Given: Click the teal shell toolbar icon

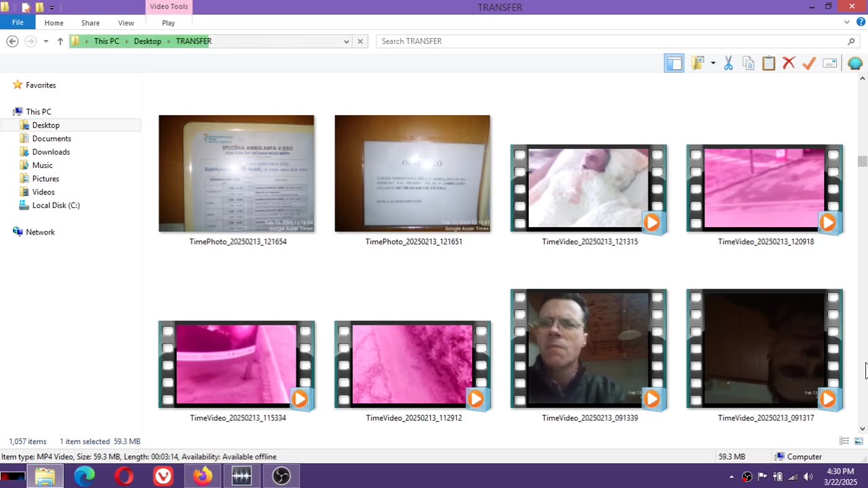Looking at the screenshot, I should pyautogui.click(x=854, y=64).
